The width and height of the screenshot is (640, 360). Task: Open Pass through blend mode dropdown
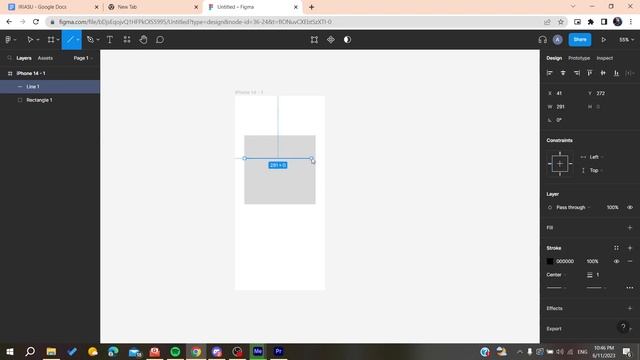(573, 207)
